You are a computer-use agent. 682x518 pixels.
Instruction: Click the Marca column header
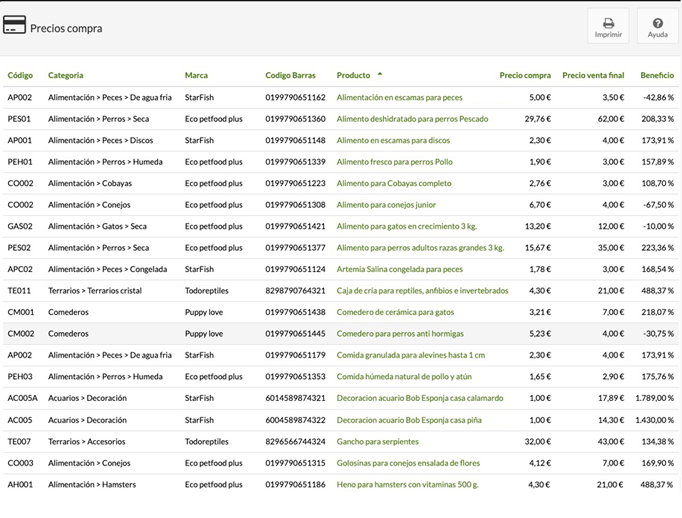click(x=196, y=75)
